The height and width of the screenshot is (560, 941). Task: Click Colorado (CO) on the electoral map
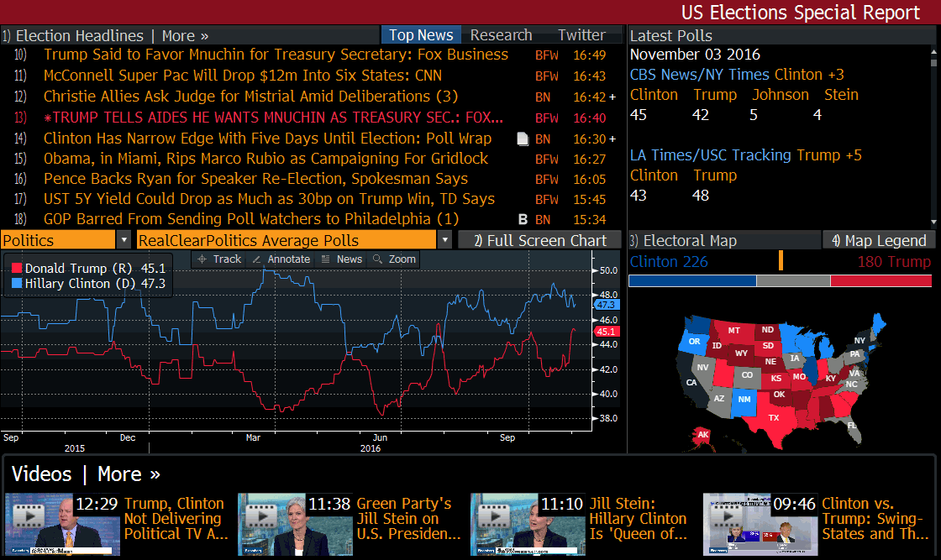747,375
